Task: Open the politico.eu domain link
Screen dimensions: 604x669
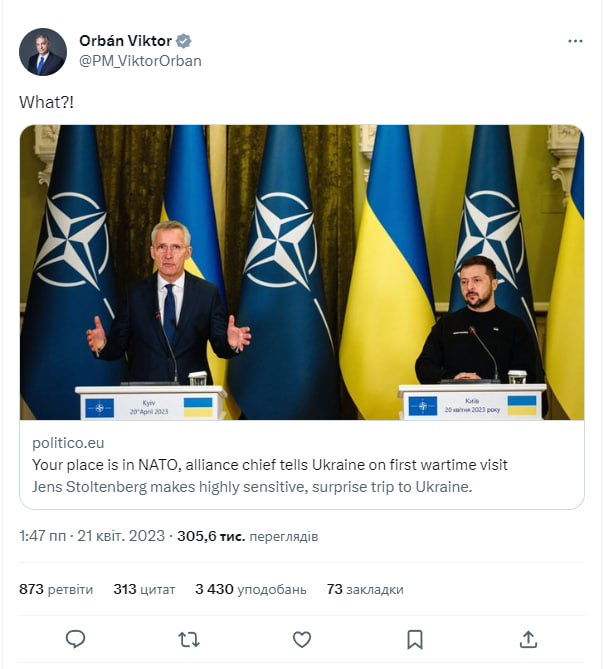Action: (68, 443)
